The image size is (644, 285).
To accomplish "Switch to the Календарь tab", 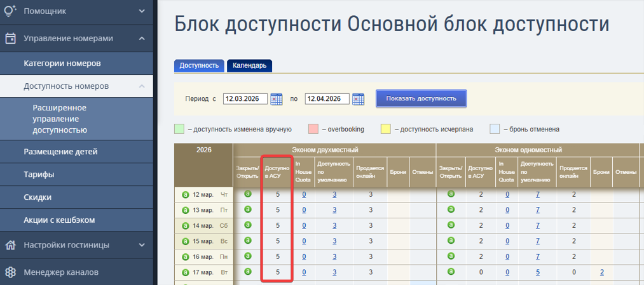I will (249, 65).
